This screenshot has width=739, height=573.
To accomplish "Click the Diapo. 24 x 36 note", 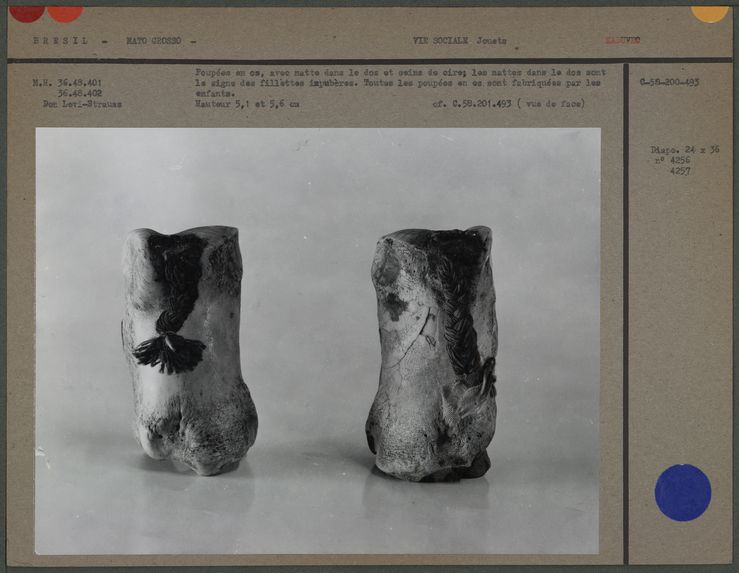I will [x=684, y=150].
